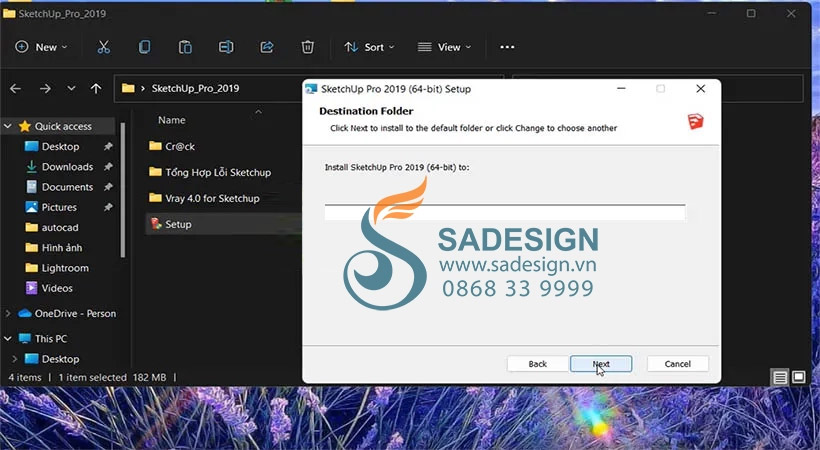Click Cancel in SketchUp Setup dialog
The width and height of the screenshot is (820, 450).
click(x=678, y=364)
